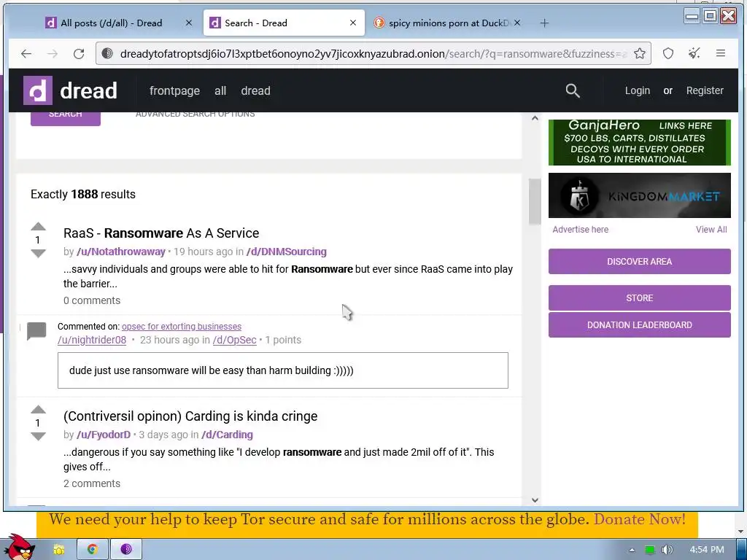This screenshot has width=747, height=560.
Task: Open a new tab with the plus icon
Action: [x=544, y=23]
